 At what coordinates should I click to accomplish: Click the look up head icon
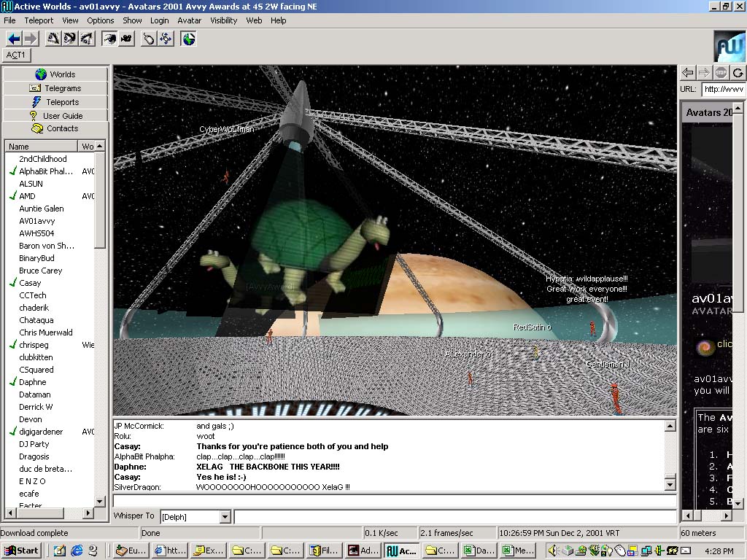pos(53,39)
